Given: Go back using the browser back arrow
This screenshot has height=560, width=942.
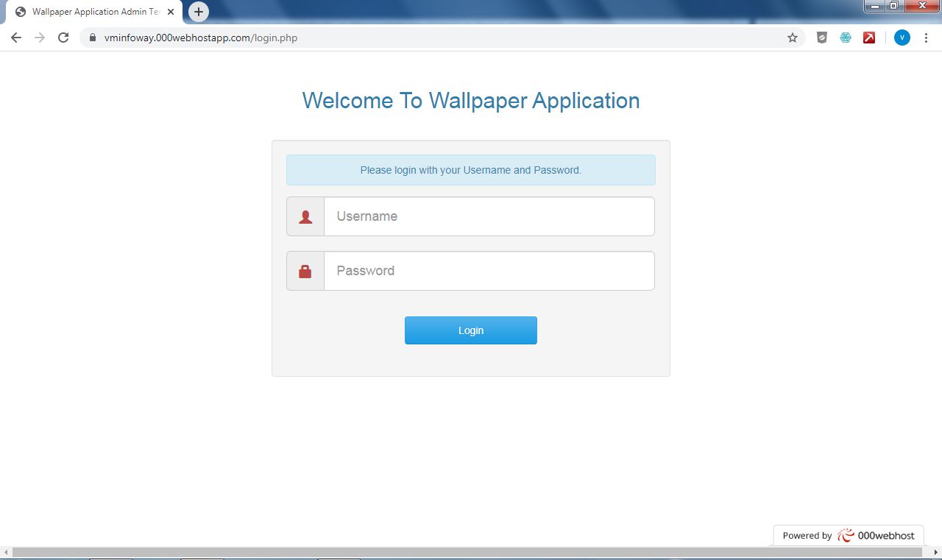Looking at the screenshot, I should tap(16, 38).
